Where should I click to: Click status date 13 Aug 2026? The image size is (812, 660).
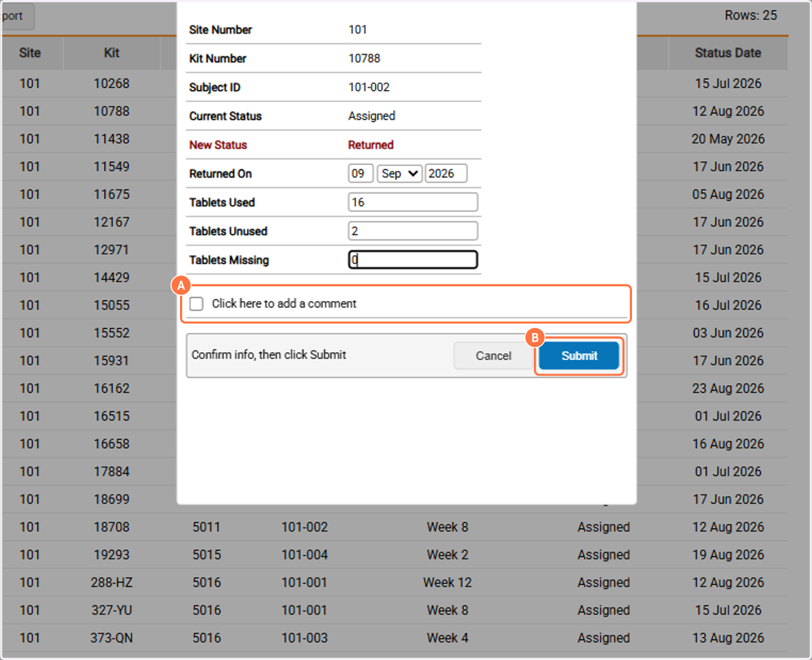click(x=728, y=638)
